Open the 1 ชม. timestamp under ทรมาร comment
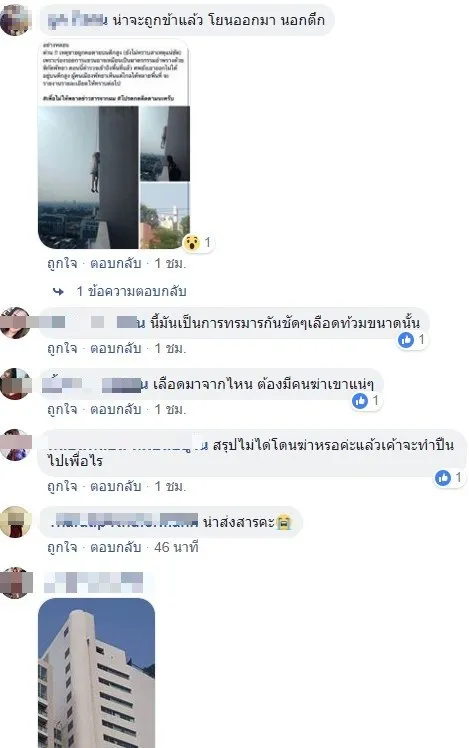Screen dimensions: 469x748 coord(170,349)
